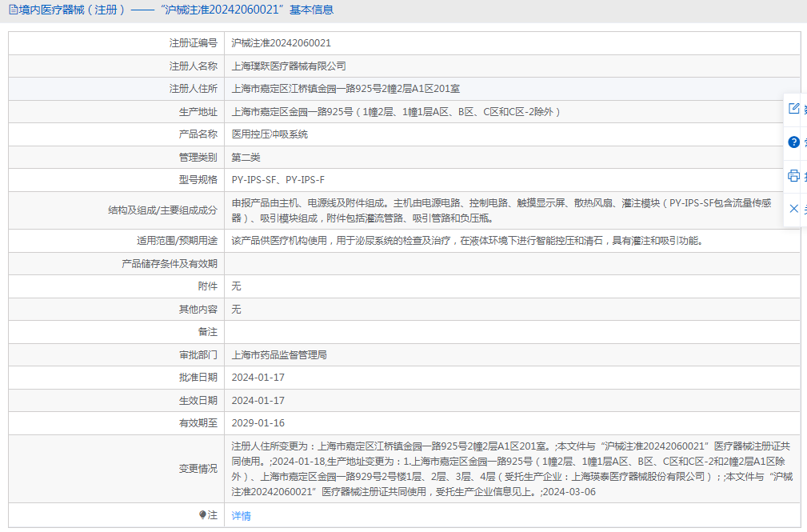Click the change record text starting with 注册人住所变更为
Image resolution: width=807 pixels, height=532 pixels.
pyautogui.click(x=512, y=469)
